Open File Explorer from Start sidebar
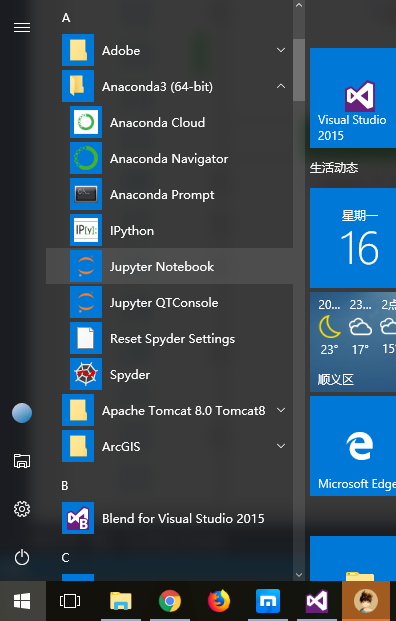The width and height of the screenshot is (396, 621). tap(22, 461)
